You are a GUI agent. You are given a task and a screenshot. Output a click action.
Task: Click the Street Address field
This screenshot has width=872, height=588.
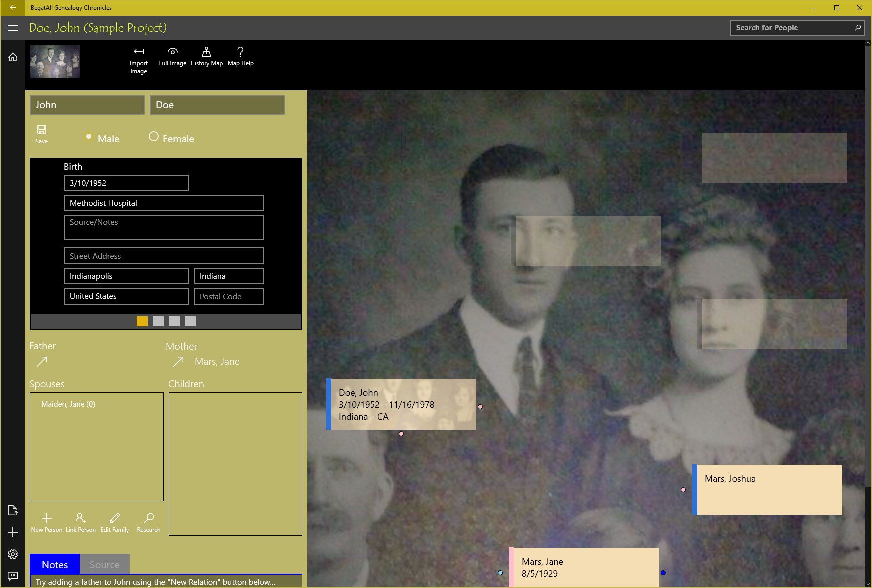tap(164, 256)
